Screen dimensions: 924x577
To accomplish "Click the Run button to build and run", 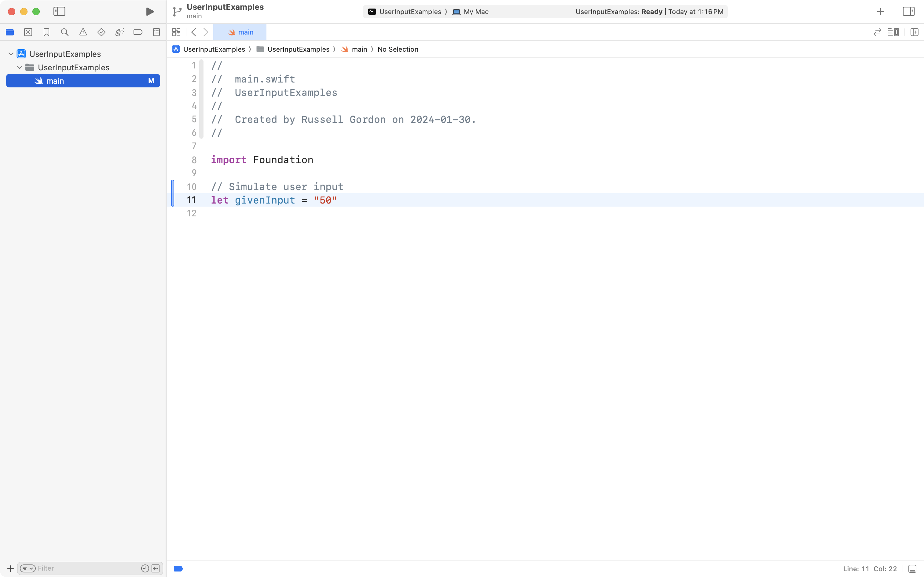I will pos(149,11).
